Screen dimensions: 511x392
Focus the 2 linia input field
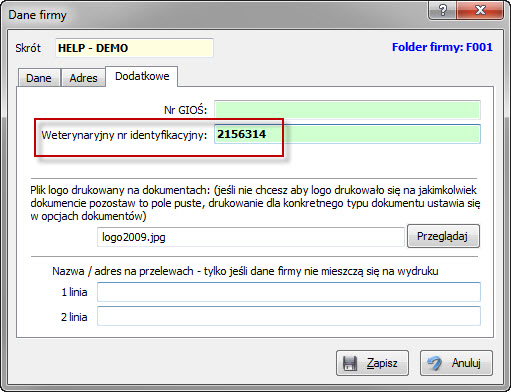pos(289,316)
